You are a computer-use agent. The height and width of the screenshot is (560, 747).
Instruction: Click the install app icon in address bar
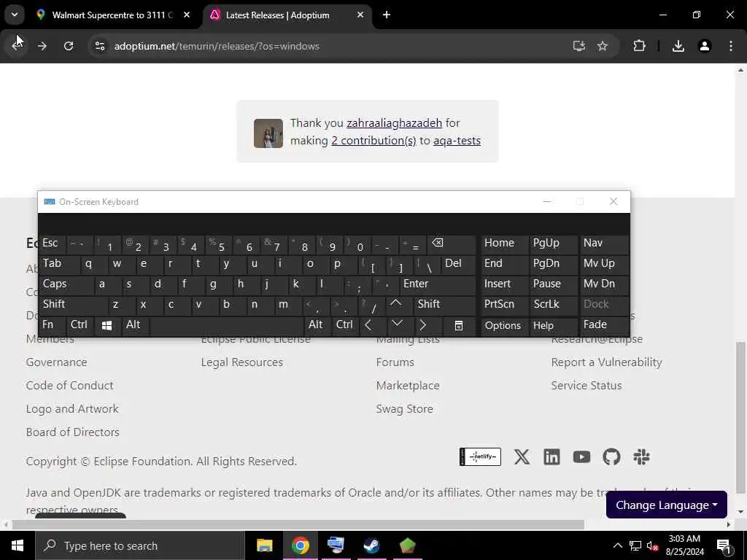(578, 46)
